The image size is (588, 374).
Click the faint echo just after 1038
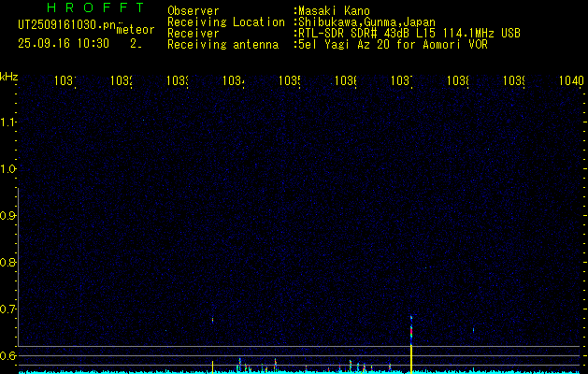click(473, 330)
